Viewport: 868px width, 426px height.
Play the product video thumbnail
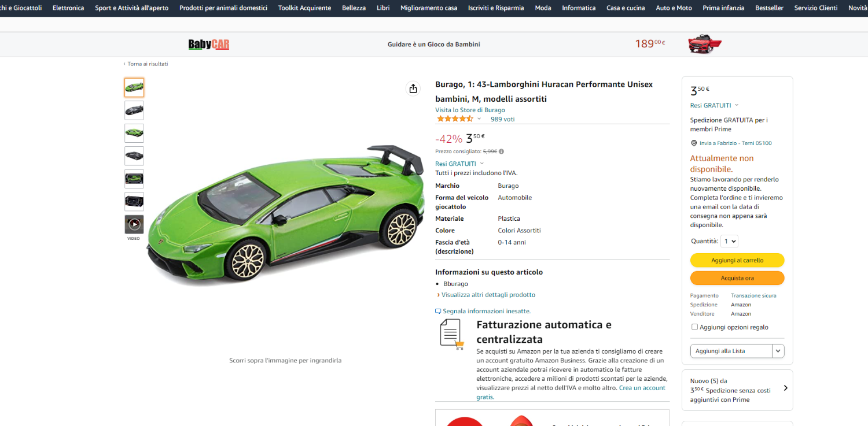pos(134,224)
